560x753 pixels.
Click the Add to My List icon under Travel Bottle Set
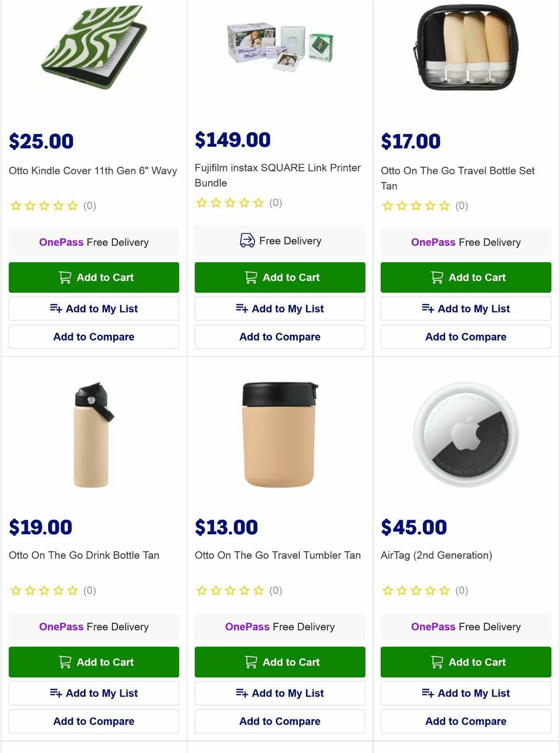click(429, 308)
